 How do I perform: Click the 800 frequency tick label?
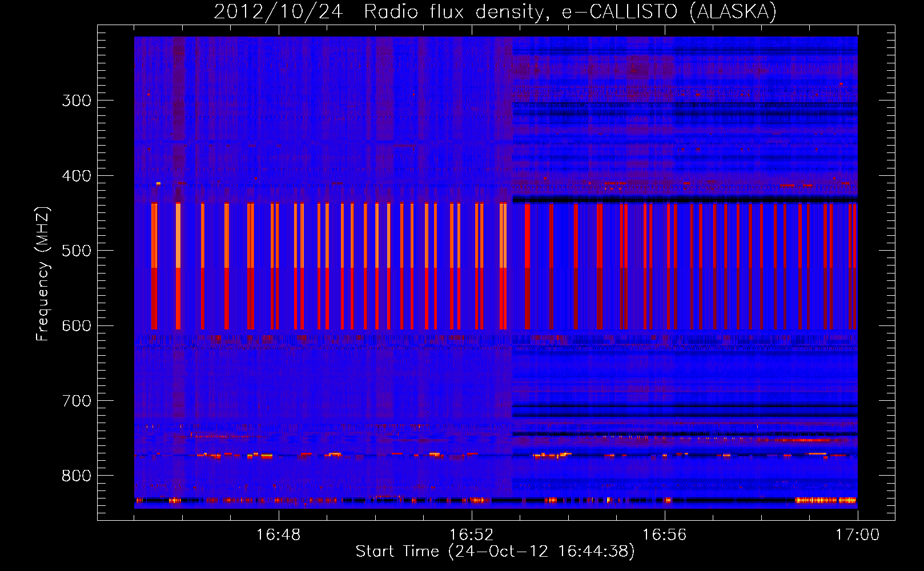(x=77, y=476)
